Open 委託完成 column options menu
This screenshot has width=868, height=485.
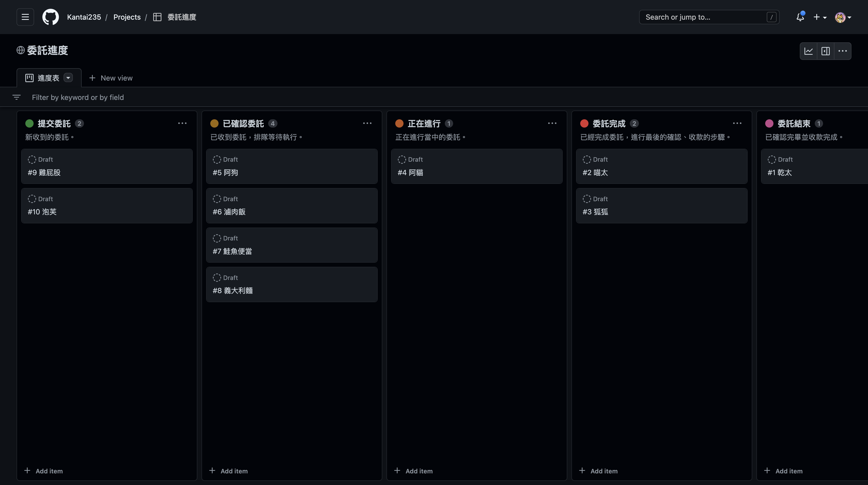pyautogui.click(x=737, y=123)
